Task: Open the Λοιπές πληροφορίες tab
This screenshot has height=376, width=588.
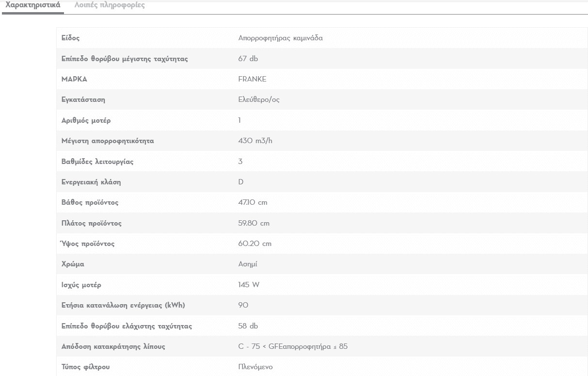Action: pyautogui.click(x=109, y=5)
